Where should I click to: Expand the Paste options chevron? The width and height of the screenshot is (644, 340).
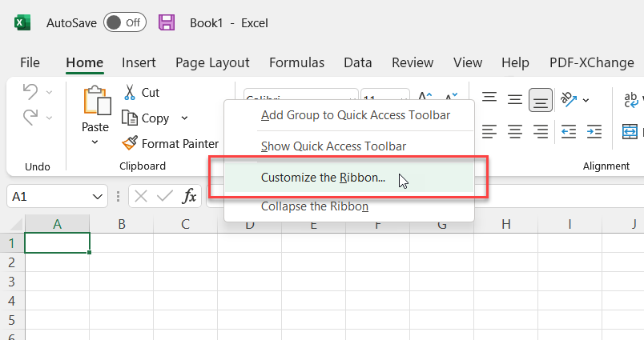tap(95, 142)
